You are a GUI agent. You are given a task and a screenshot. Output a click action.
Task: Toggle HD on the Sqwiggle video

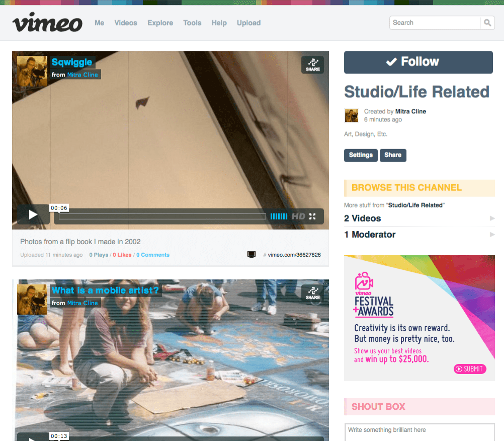pos(298,216)
